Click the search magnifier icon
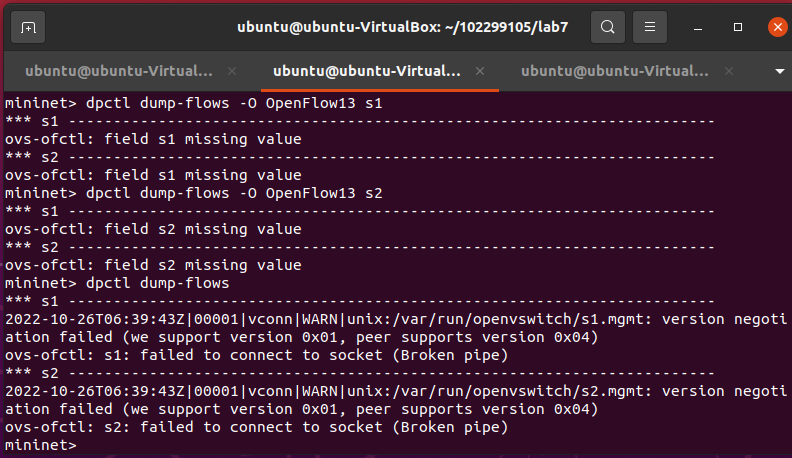This screenshot has height=458, width=792. coord(607,27)
